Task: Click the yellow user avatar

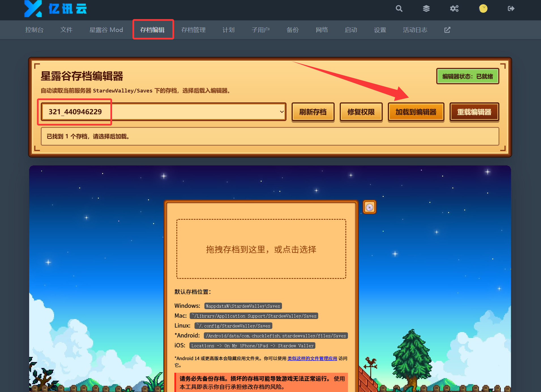Action: 483,8
